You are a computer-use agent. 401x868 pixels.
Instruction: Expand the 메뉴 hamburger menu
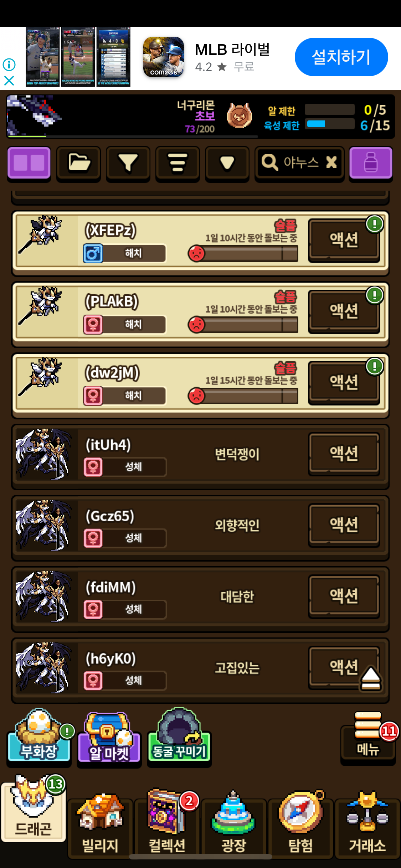[368, 736]
